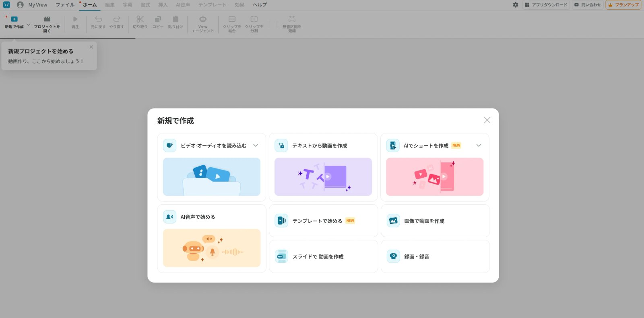The height and width of the screenshot is (318, 644).
Task: Select スライドで 動画を作成 option
Action: click(x=323, y=256)
